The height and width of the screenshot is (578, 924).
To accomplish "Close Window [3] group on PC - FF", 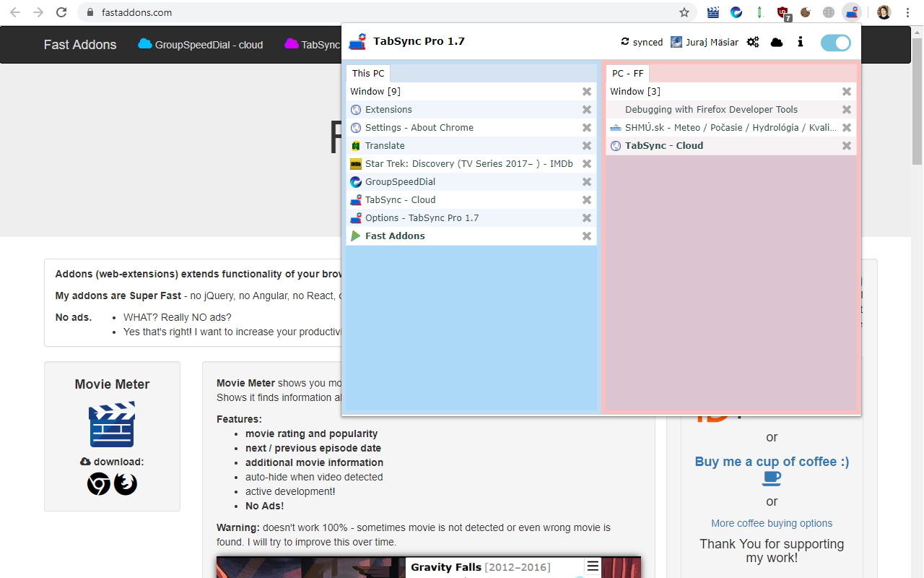I will (847, 92).
